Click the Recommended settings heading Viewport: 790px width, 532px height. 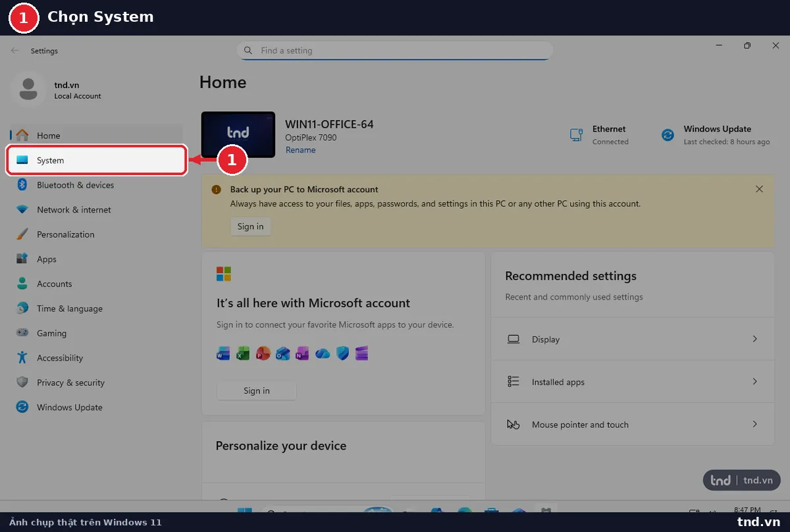[571, 276]
